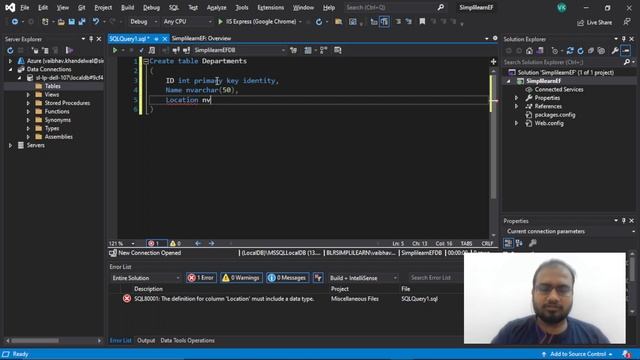640x360 pixels.
Task: Expand the Stored Procedures folder node
Action: pyautogui.click(x=28, y=103)
